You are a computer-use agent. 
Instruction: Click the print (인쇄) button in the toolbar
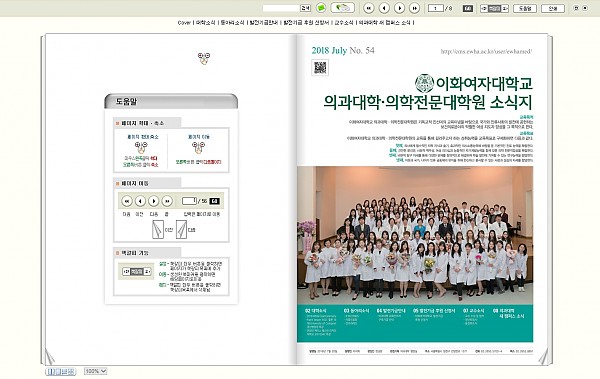[553, 8]
